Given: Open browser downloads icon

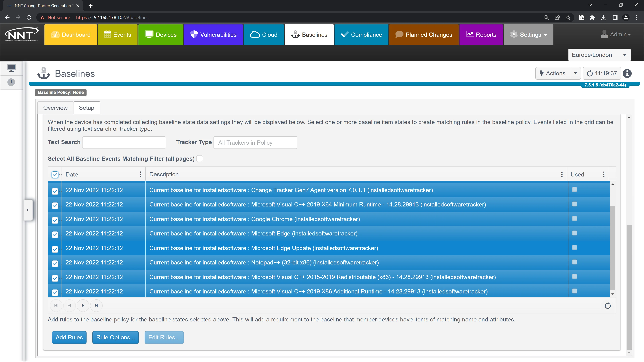Looking at the screenshot, I should click(604, 17).
